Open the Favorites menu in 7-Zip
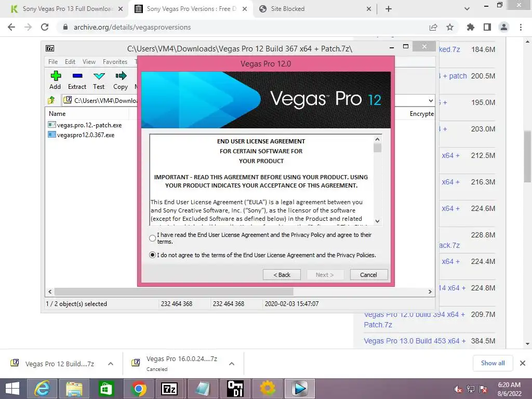The image size is (532, 399). [x=115, y=62]
